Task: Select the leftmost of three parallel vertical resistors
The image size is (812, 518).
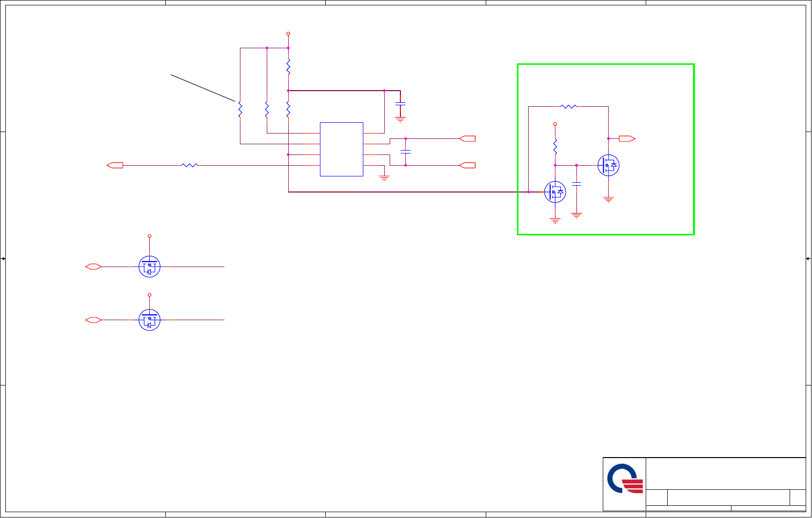Action: [x=240, y=109]
